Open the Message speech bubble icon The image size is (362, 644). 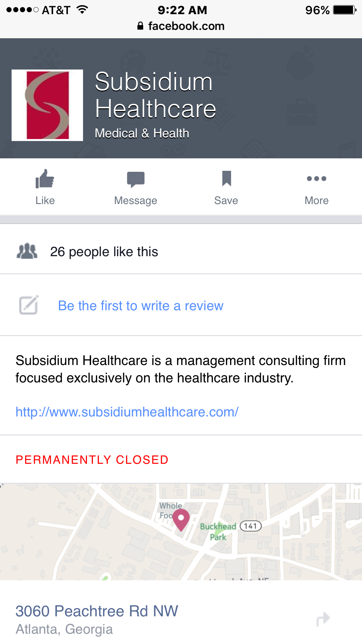136,179
